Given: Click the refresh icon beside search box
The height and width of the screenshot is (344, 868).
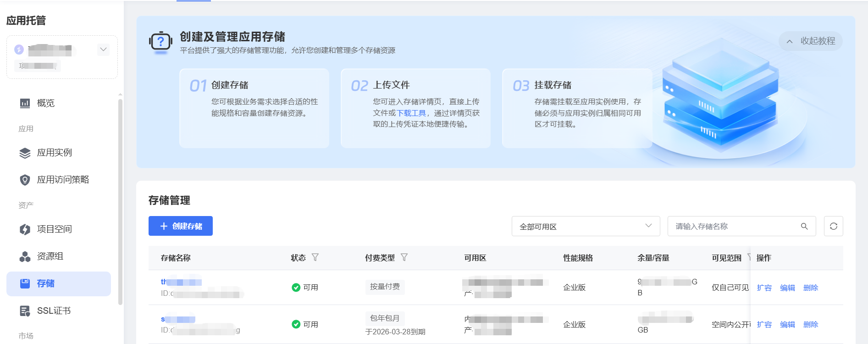Looking at the screenshot, I should coord(833,226).
